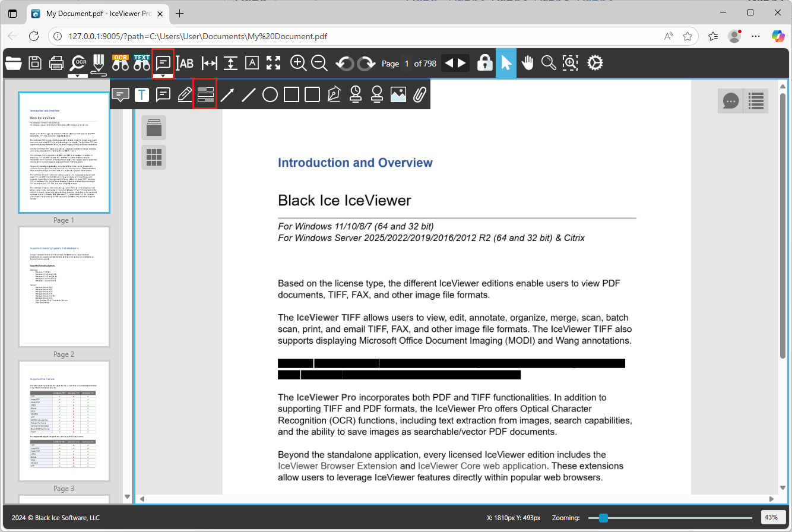
Task: Open Page 3 thumbnail
Action: coord(64,421)
